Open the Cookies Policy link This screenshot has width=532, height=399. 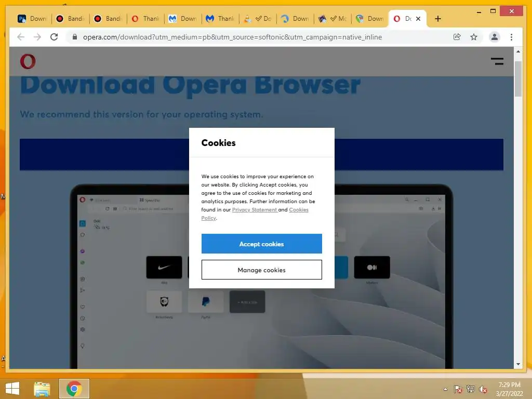299,210
